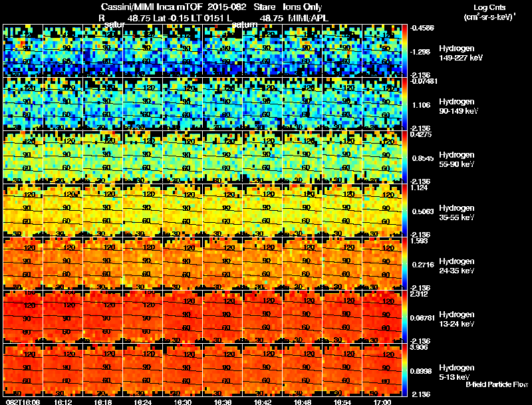
Task: Click the '-0.07481' colorbar value
Action: [x=424, y=81]
